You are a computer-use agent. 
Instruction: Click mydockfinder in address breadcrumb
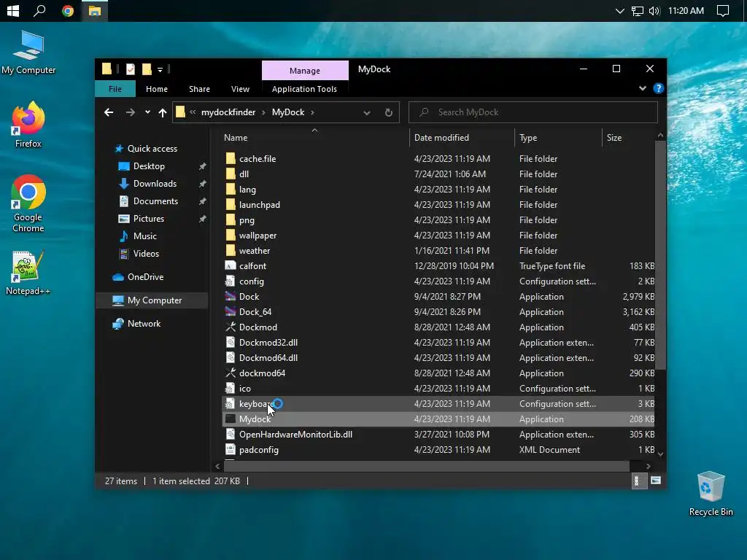tap(228, 112)
